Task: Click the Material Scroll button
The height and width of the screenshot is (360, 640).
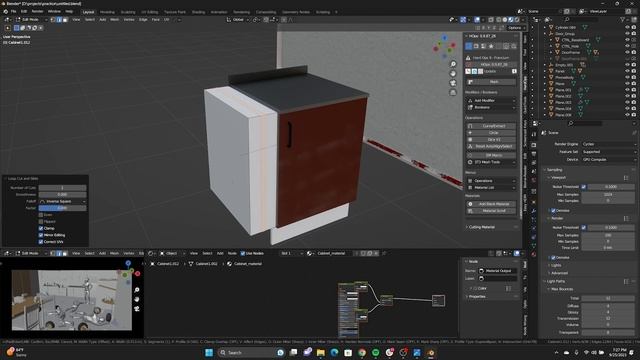Action: click(x=491, y=211)
